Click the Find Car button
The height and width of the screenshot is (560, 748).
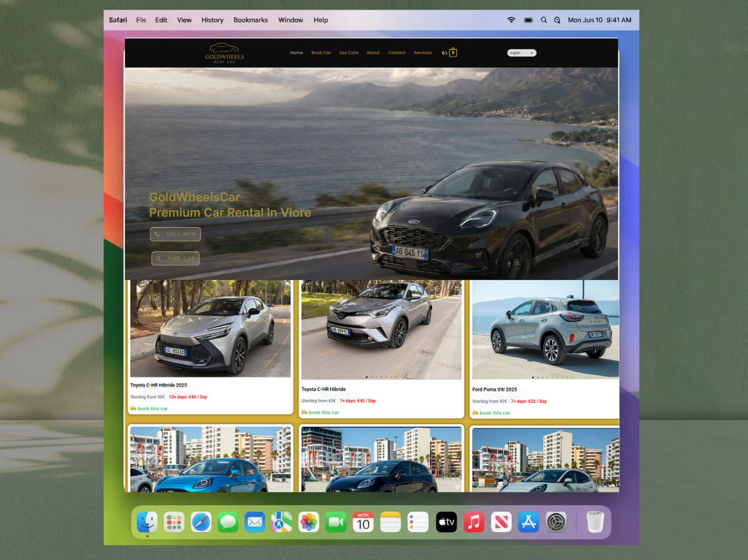(175, 259)
